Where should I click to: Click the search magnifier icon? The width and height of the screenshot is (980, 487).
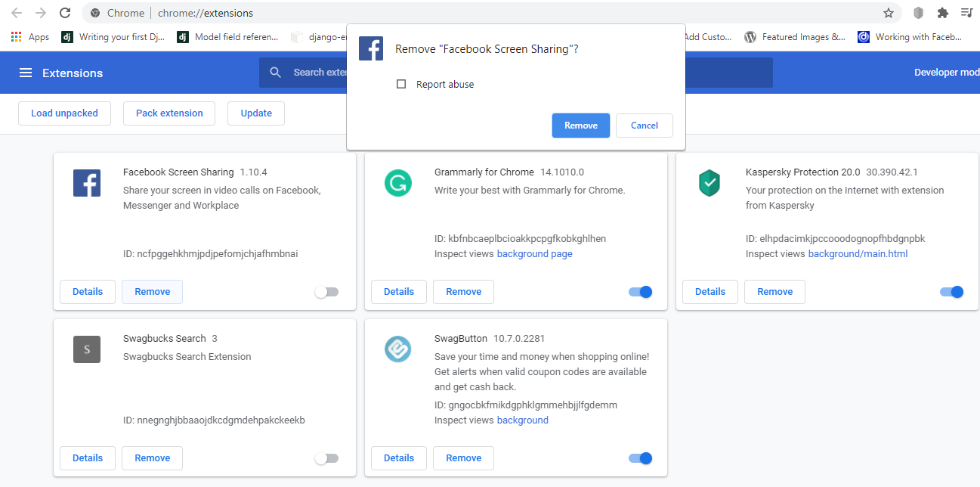pos(276,73)
